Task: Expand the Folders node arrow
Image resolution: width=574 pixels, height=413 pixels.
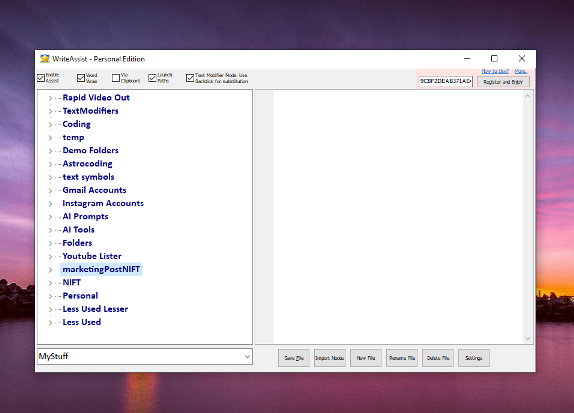Action: [50, 243]
